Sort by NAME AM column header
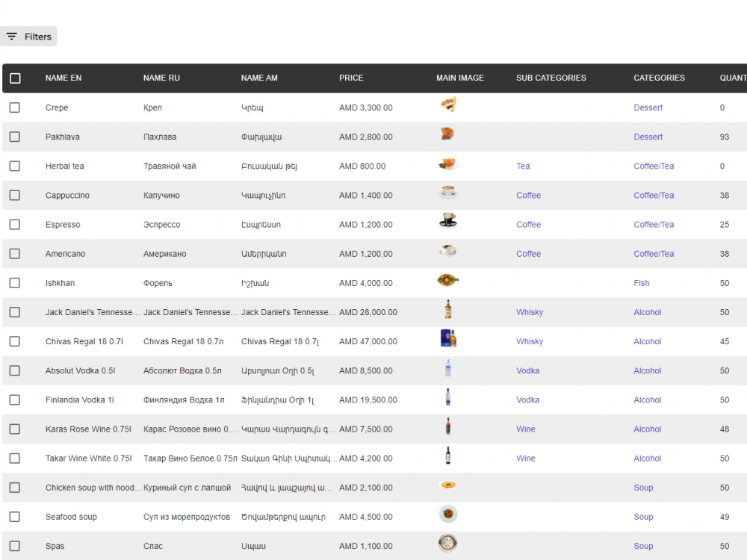The image size is (747, 560). click(x=259, y=78)
